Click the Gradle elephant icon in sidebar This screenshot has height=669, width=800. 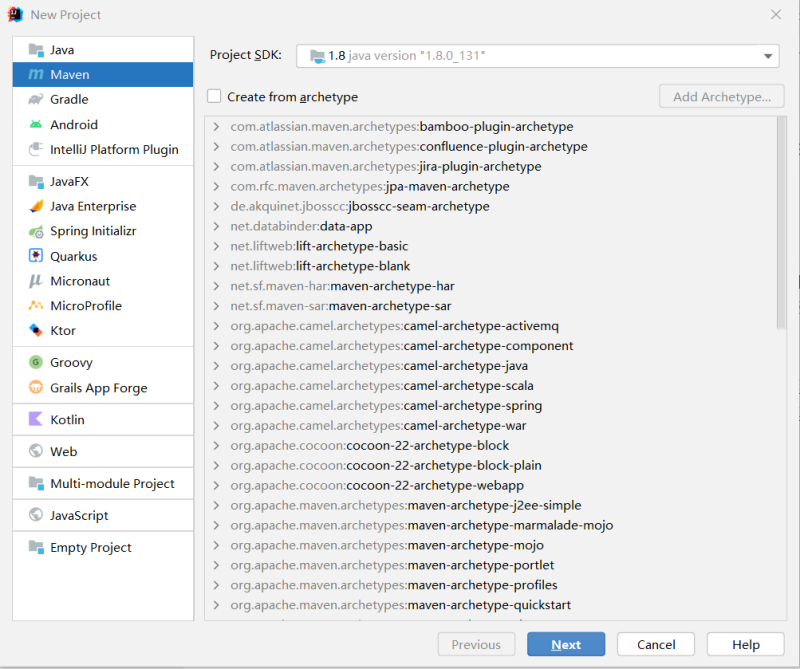pos(36,100)
